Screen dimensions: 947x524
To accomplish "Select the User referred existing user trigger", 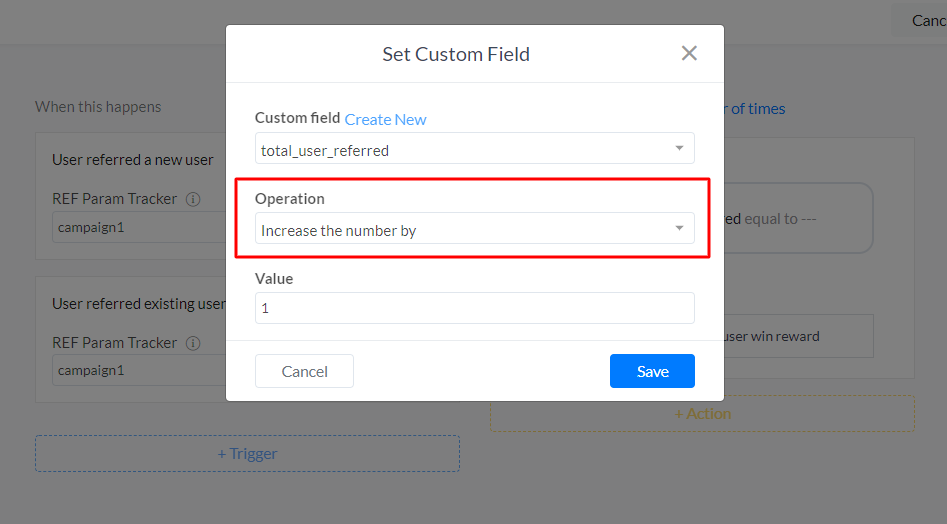I will tap(138, 303).
